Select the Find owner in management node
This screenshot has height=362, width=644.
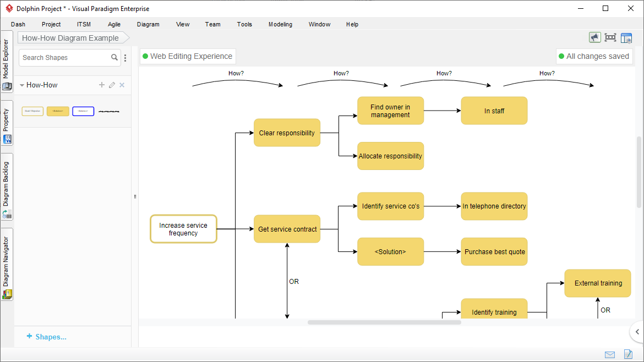tap(391, 111)
